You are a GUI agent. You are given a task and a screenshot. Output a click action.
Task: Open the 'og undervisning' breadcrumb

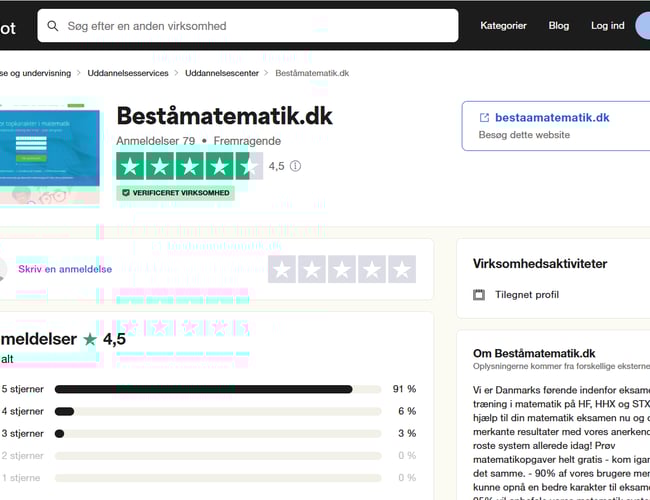point(35,73)
